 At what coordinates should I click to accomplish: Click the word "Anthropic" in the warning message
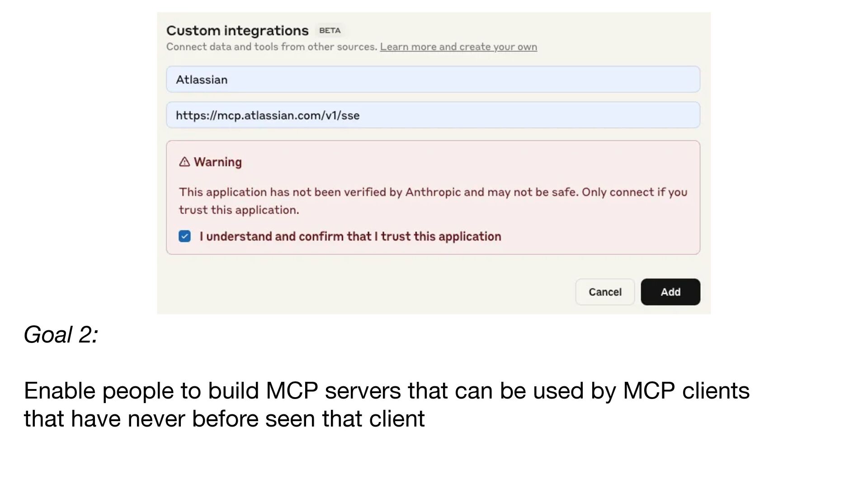433,192
